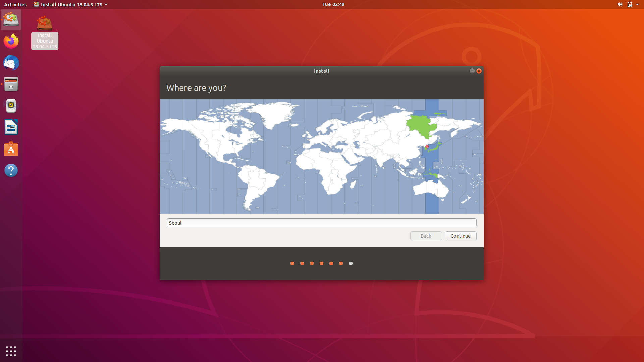This screenshot has height=362, width=644.
Task: Open Rhythmbox music player icon
Action: [11, 106]
